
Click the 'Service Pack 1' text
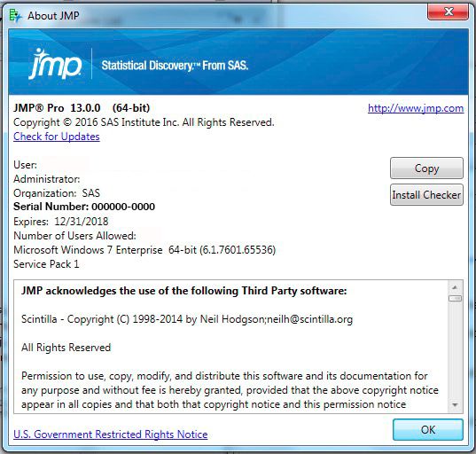coord(46,264)
